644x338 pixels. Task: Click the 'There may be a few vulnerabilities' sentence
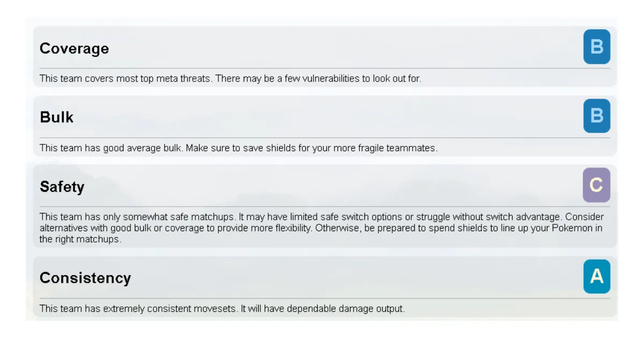click(318, 78)
